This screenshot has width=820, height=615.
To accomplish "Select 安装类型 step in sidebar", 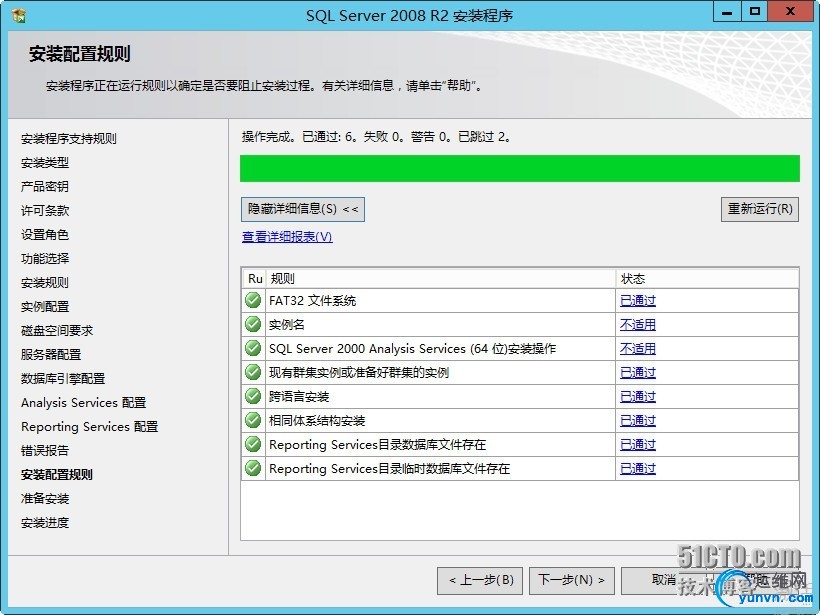I will 45,163.
